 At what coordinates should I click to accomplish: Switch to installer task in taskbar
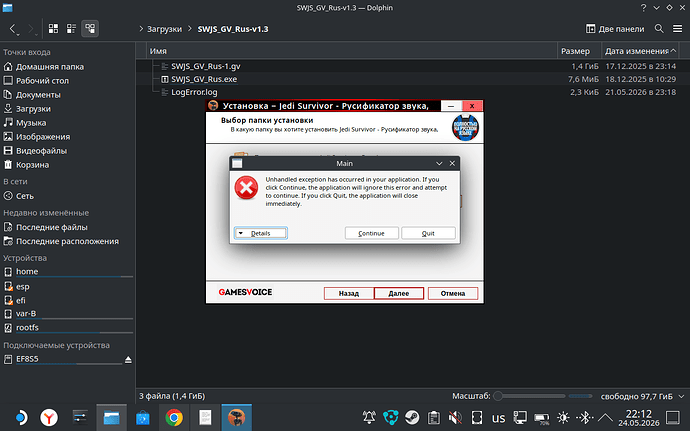click(x=236, y=417)
